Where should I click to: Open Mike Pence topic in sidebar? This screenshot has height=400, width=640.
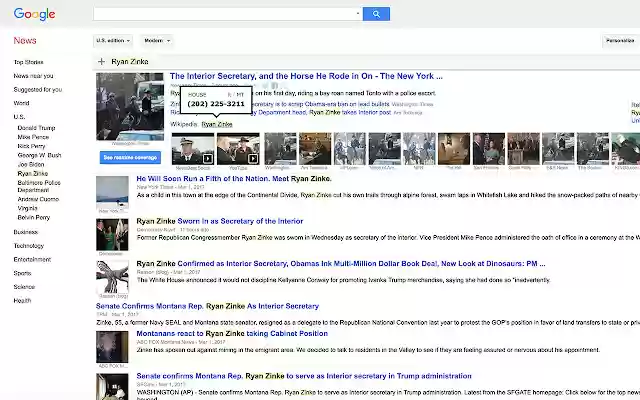[x=33, y=137]
